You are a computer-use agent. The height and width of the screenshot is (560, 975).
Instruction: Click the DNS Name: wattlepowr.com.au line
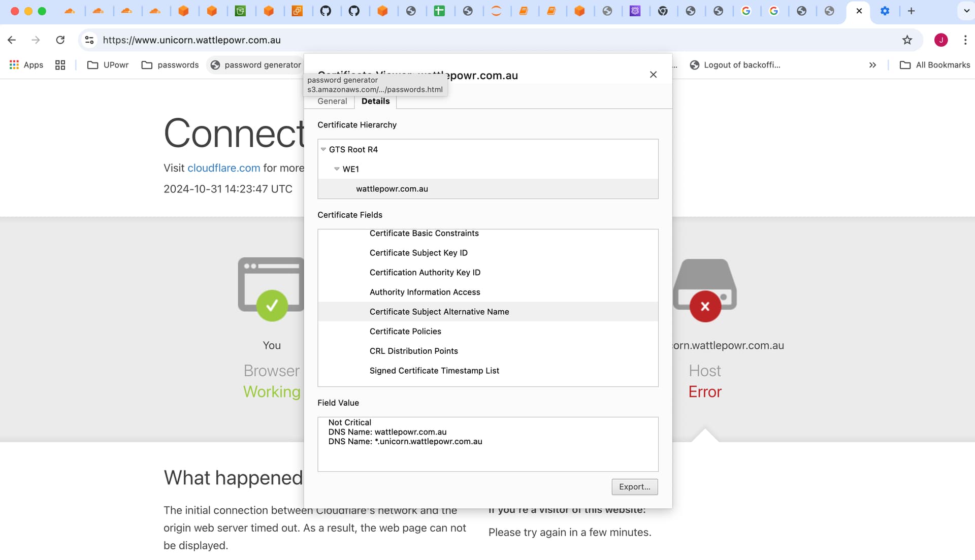(x=387, y=432)
